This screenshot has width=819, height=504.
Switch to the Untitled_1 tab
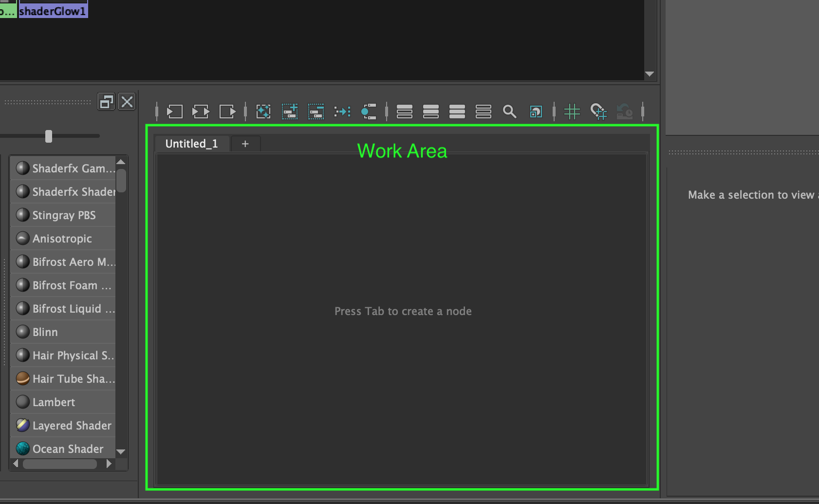(191, 143)
